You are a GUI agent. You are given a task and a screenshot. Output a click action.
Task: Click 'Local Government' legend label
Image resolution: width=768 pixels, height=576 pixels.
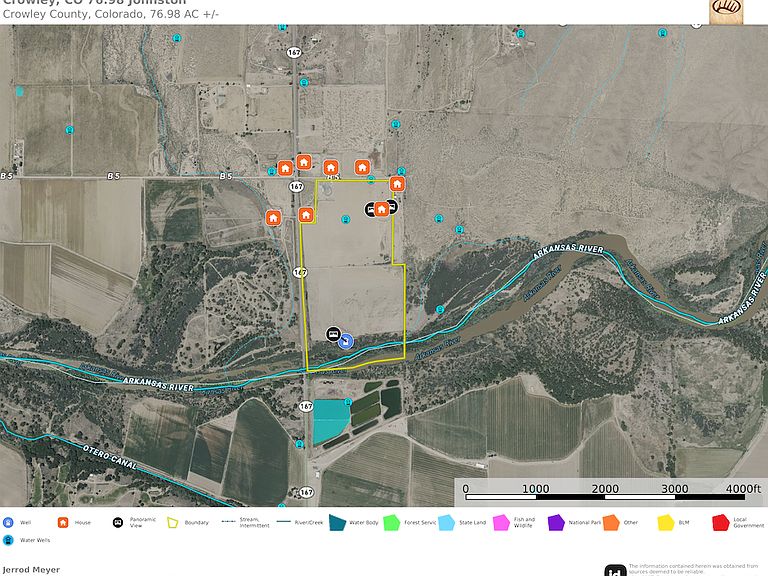(x=749, y=523)
